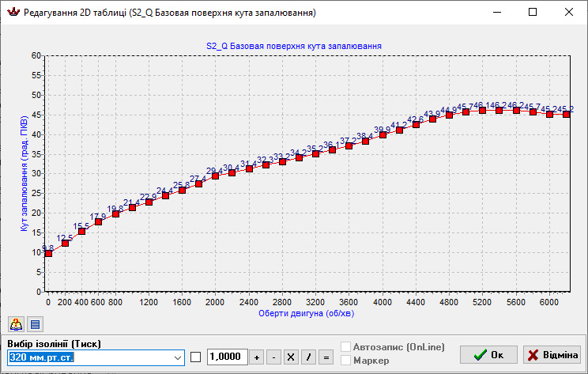Viewport: 588px width, 374px height.
Task: Select the data point labeled 37.2
Action: (x=349, y=146)
